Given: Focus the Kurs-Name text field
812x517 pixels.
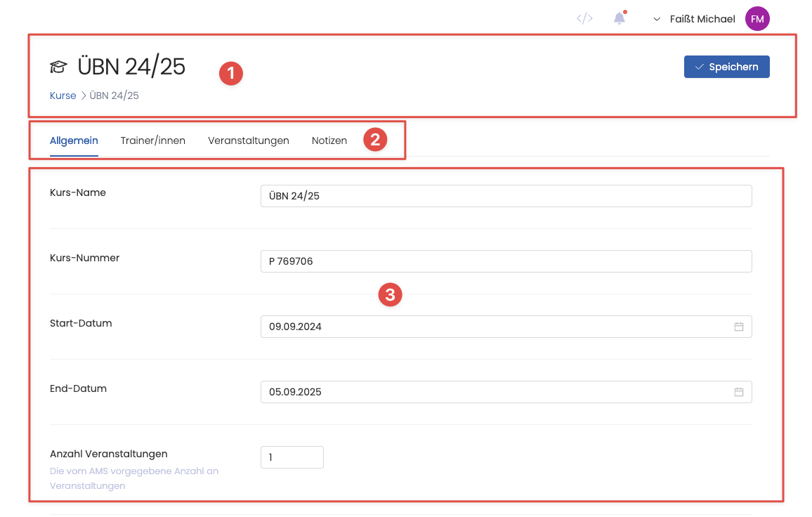Looking at the screenshot, I should click(506, 196).
